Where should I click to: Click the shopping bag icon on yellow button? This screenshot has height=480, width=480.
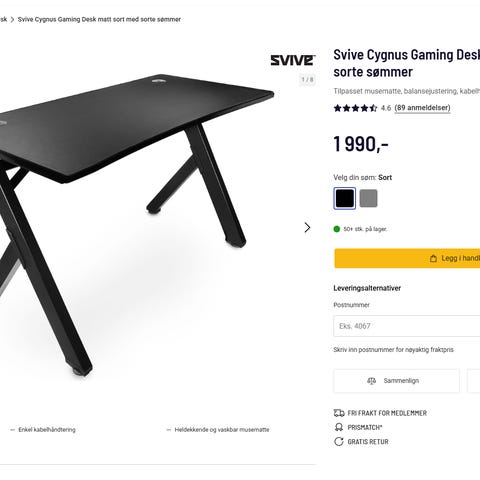point(433,258)
